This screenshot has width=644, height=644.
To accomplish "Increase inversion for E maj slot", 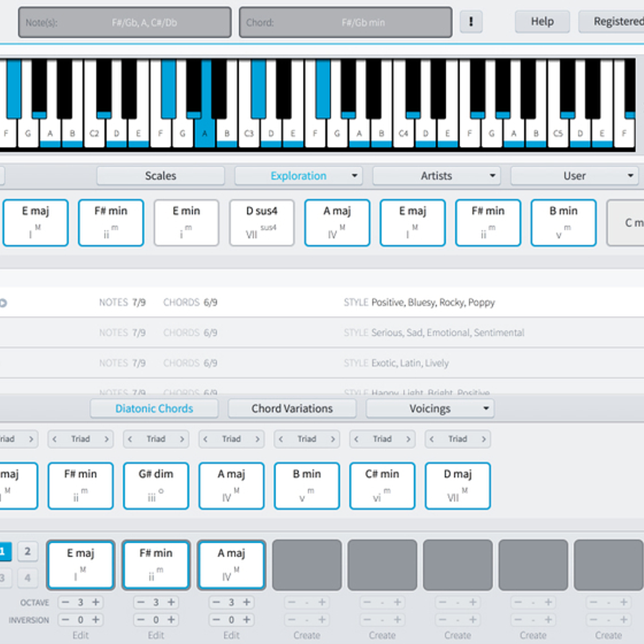I will pyautogui.click(x=96, y=620).
